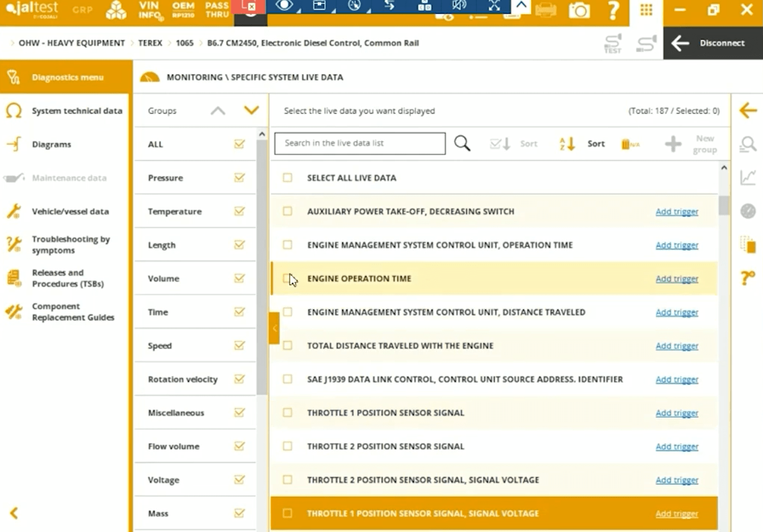Check the ENGINE OPERATION TIME checkbox
This screenshot has width=763, height=532.
pyautogui.click(x=287, y=278)
